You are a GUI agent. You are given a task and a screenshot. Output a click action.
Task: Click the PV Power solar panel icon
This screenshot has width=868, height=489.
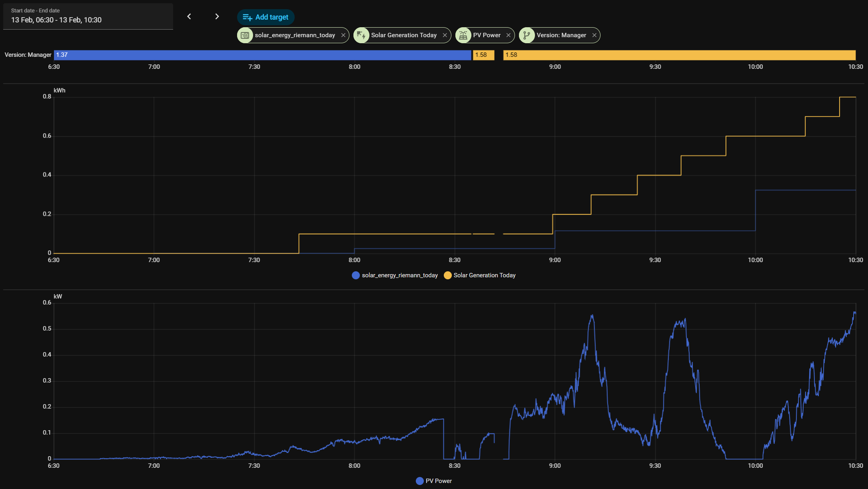(x=463, y=35)
